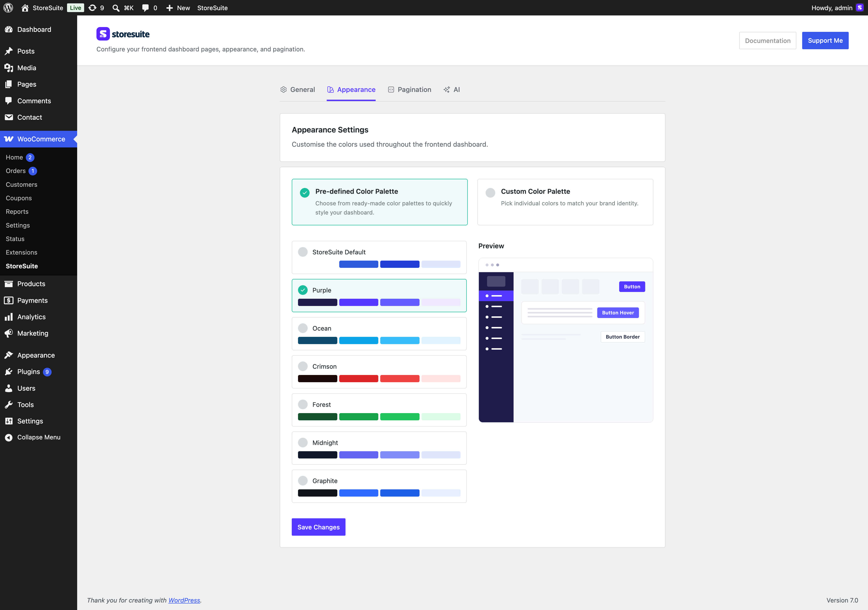This screenshot has height=610, width=868.
Task: Open WooCommerce Coupons submenu item
Action: 19,198
